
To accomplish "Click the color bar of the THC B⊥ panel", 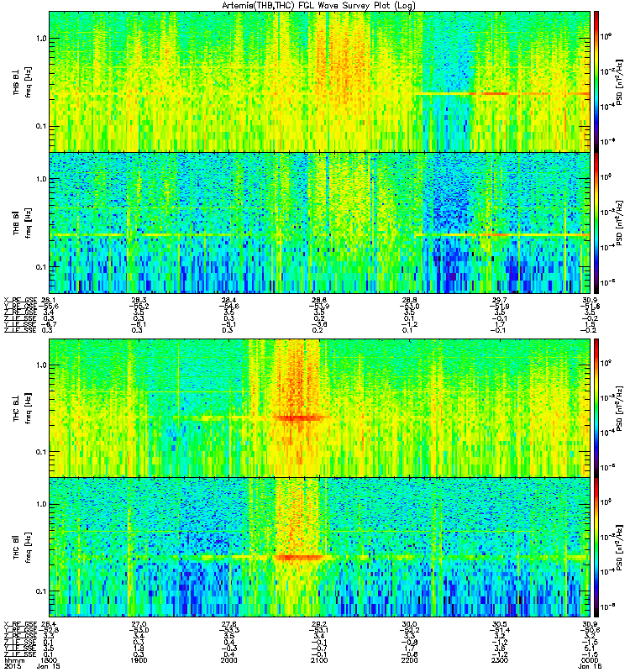I will pos(596,408).
